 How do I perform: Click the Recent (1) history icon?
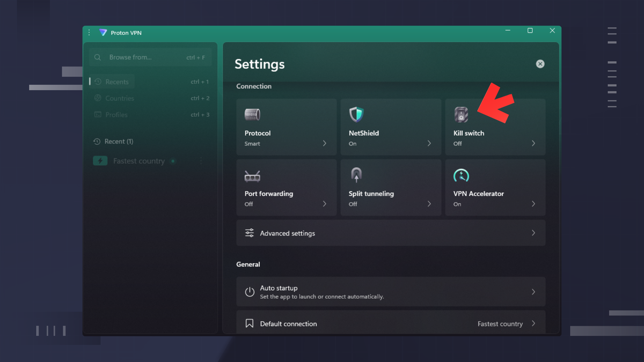[97, 142]
